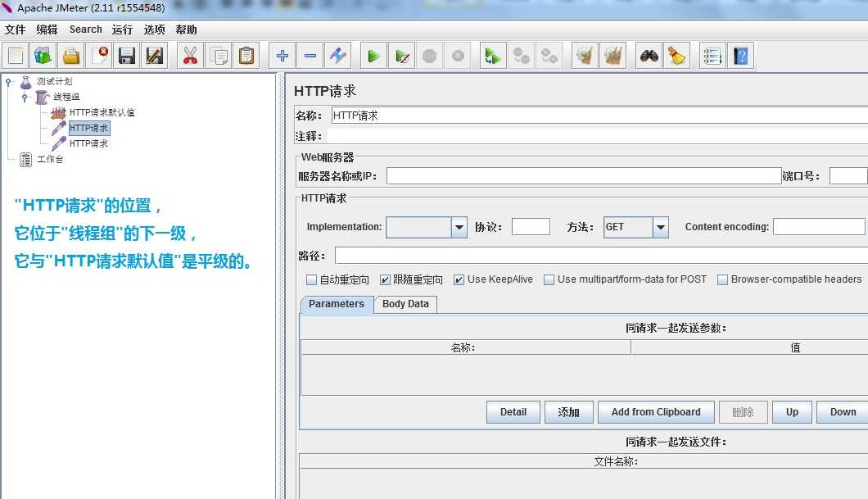Open the Implementation dropdown
Viewport: 868px width, 499px height.
click(x=459, y=227)
